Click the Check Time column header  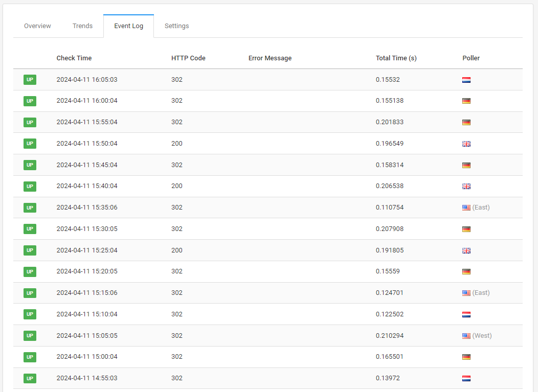pos(74,58)
